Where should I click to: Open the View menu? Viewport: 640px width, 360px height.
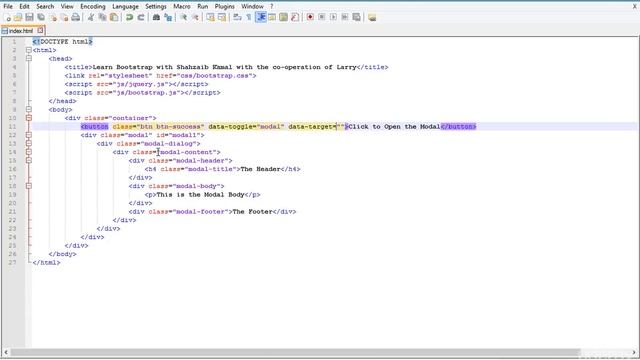click(x=67, y=7)
